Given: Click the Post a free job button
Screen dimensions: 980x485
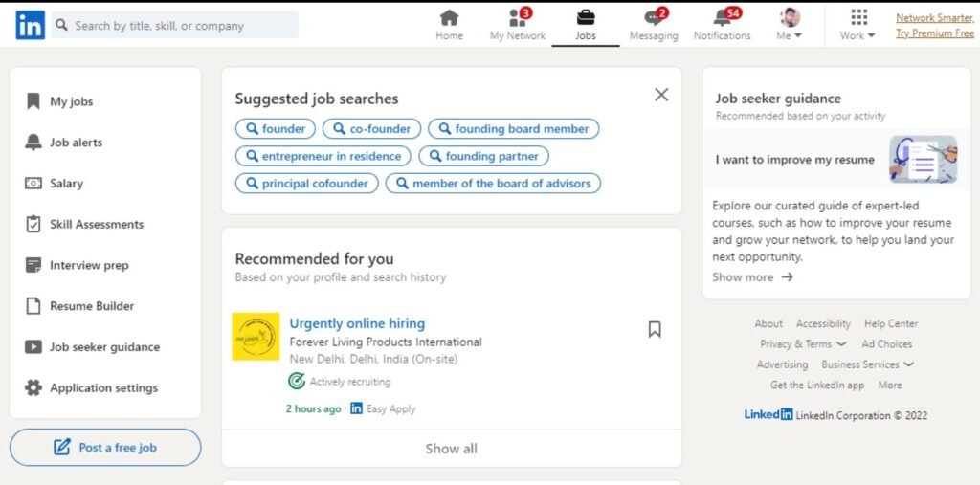Looking at the screenshot, I should 105,448.
